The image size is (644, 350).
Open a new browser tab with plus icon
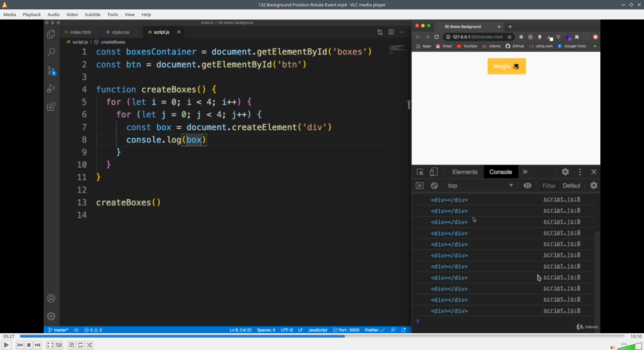click(510, 27)
